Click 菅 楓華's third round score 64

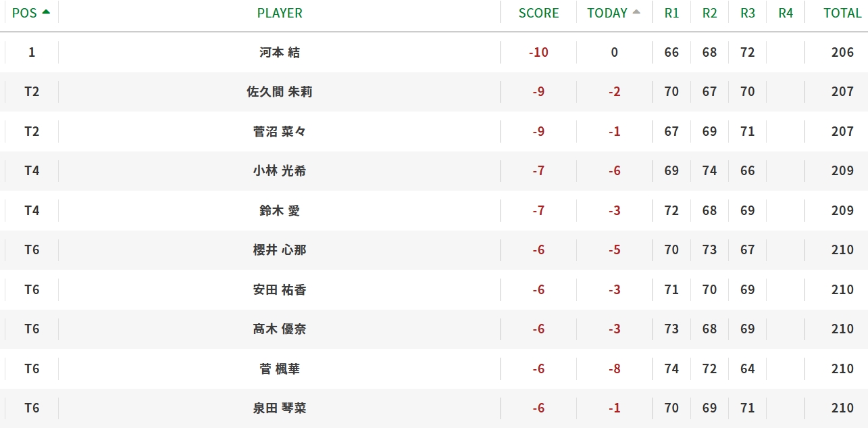point(747,368)
